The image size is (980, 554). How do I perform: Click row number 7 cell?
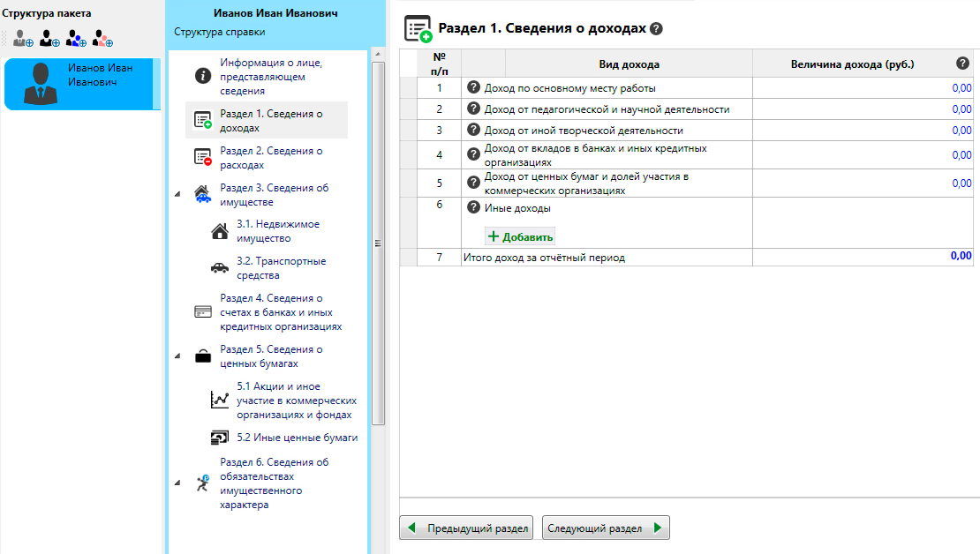[439, 258]
